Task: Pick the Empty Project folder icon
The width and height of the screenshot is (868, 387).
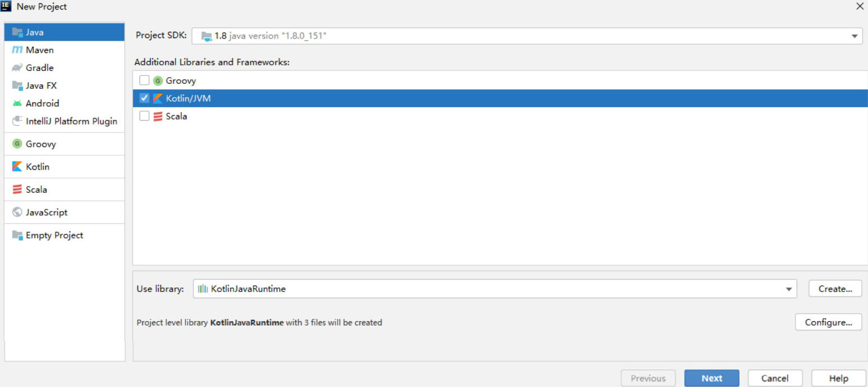Action: coord(17,236)
